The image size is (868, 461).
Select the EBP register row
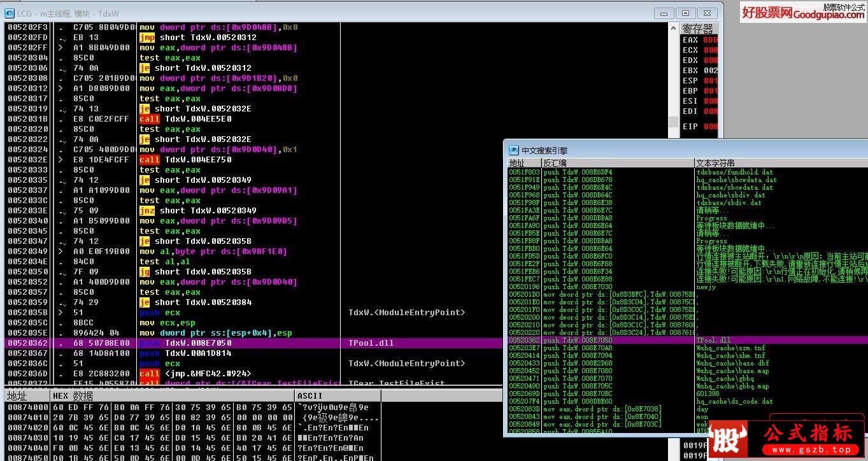(x=699, y=90)
